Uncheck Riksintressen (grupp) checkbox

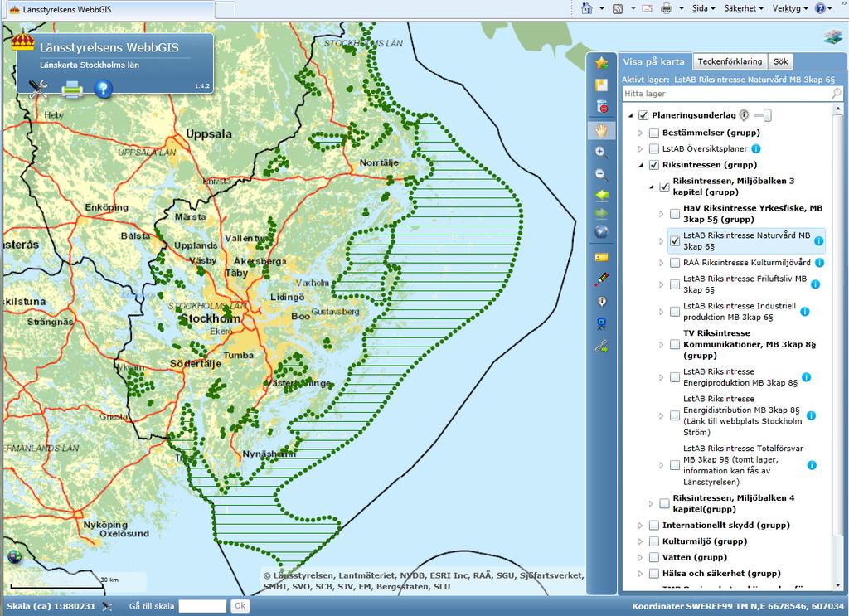coord(654,165)
